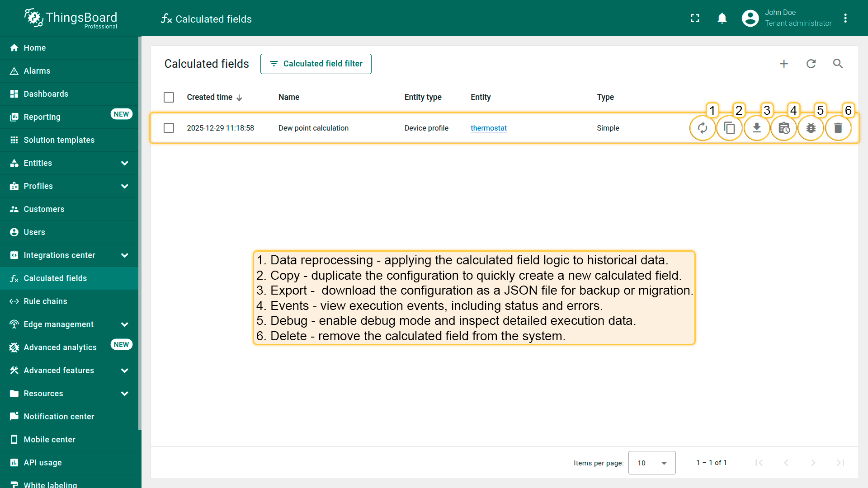Toggle fullscreen mode
This screenshot has width=868, height=488.
click(x=695, y=18)
